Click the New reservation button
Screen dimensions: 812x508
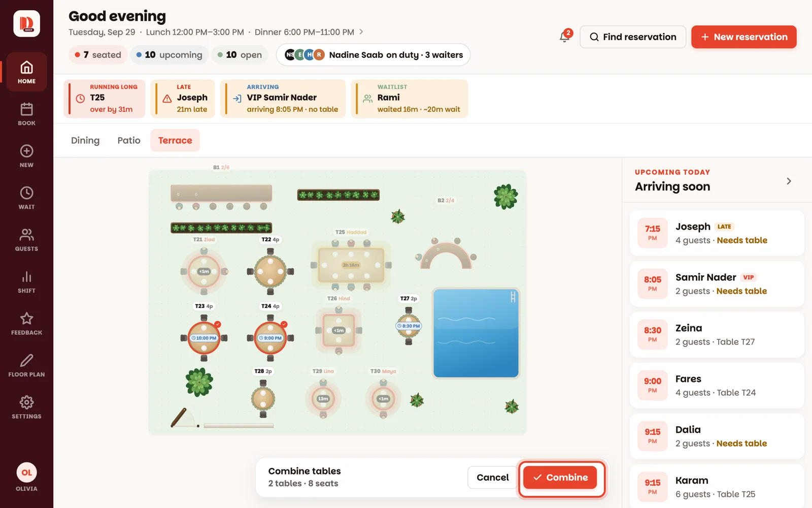point(743,37)
